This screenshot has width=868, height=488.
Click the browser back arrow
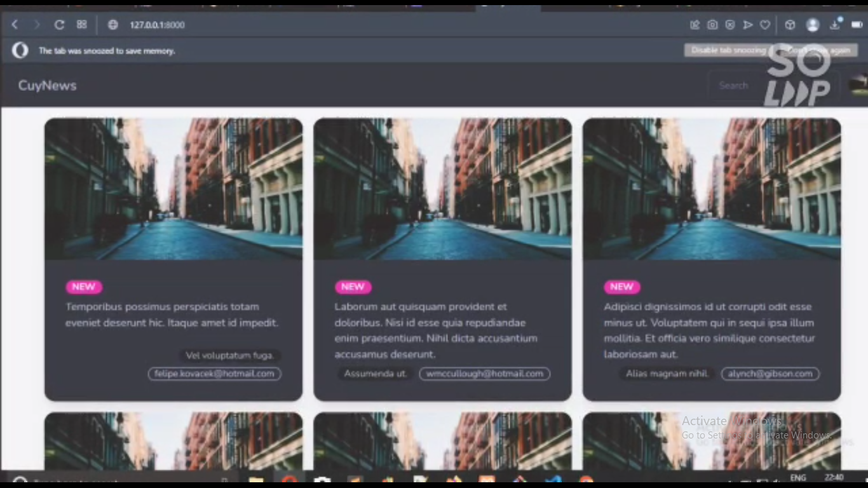tap(15, 25)
